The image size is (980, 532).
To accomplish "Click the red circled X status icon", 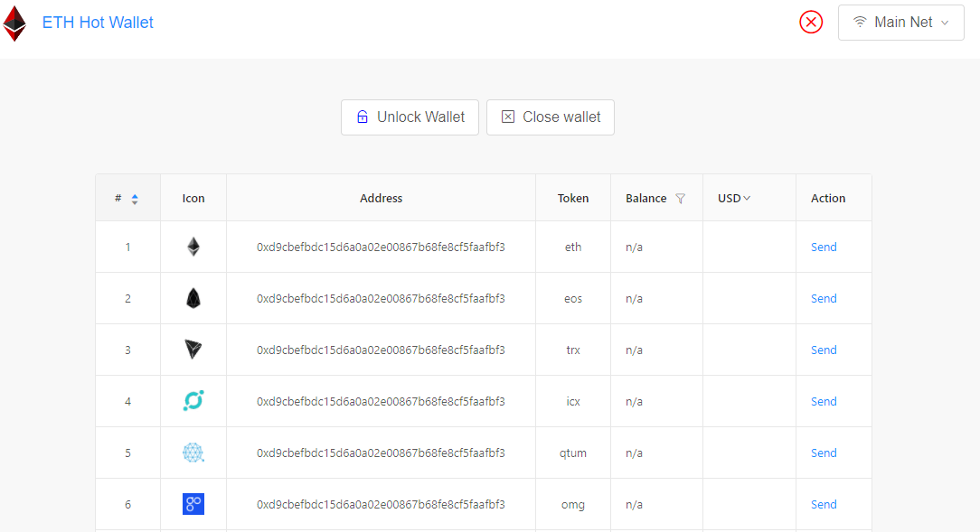I will (x=811, y=23).
